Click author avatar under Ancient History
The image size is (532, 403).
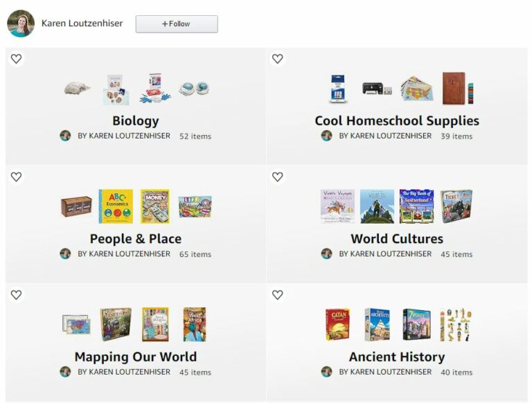point(327,372)
